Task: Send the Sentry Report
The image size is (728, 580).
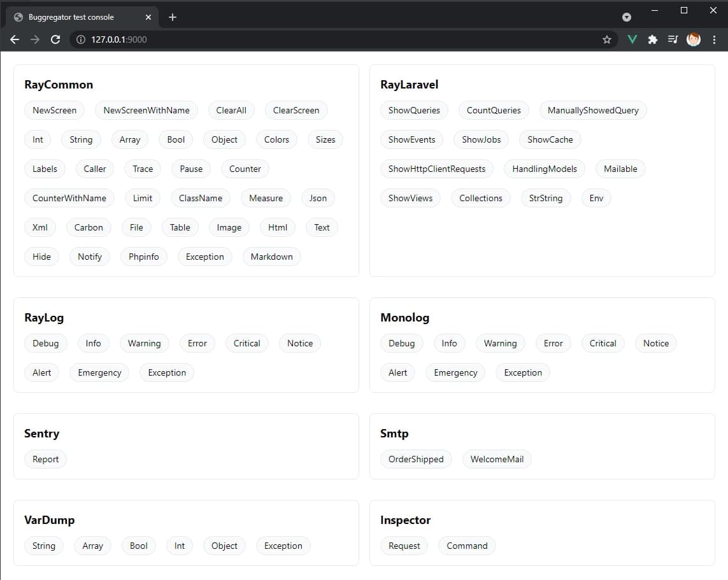Action: click(x=45, y=460)
